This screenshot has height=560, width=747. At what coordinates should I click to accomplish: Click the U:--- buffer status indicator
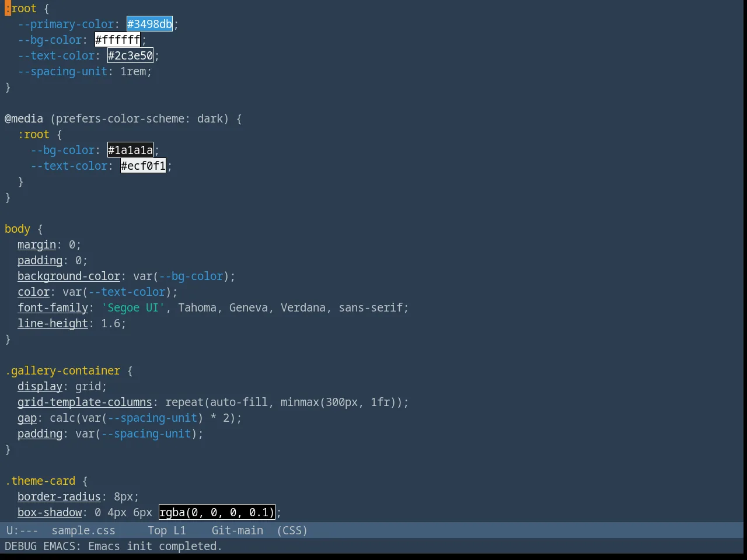22,530
